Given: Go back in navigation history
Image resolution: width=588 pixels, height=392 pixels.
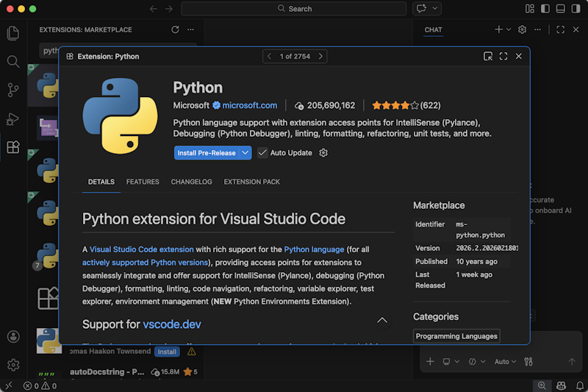Looking at the screenshot, I should point(153,9).
